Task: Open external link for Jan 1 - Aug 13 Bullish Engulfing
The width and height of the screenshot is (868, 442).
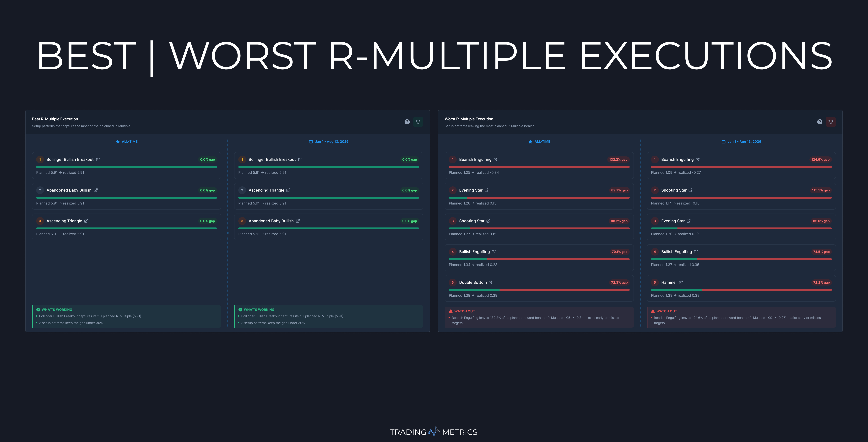Action: pos(696,252)
